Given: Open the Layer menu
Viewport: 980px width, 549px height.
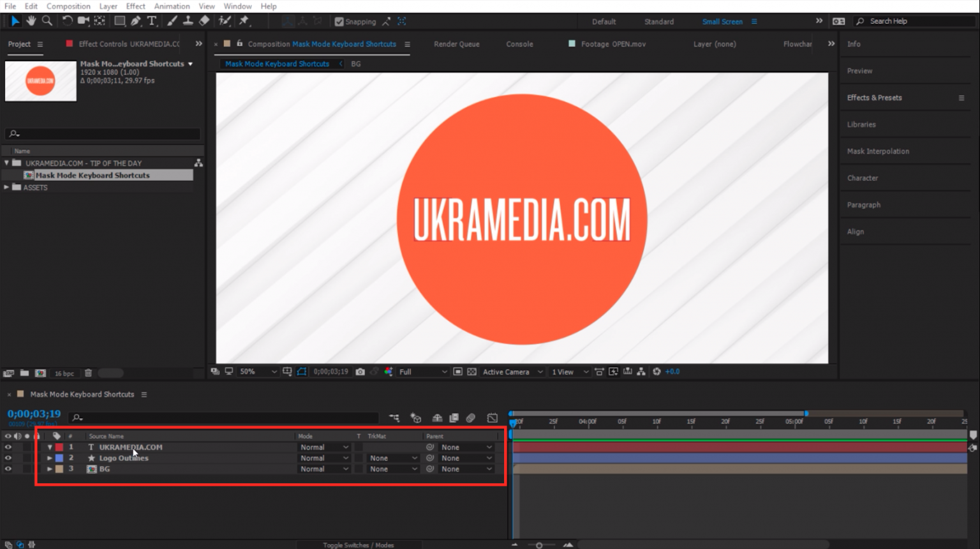Looking at the screenshot, I should point(108,6).
